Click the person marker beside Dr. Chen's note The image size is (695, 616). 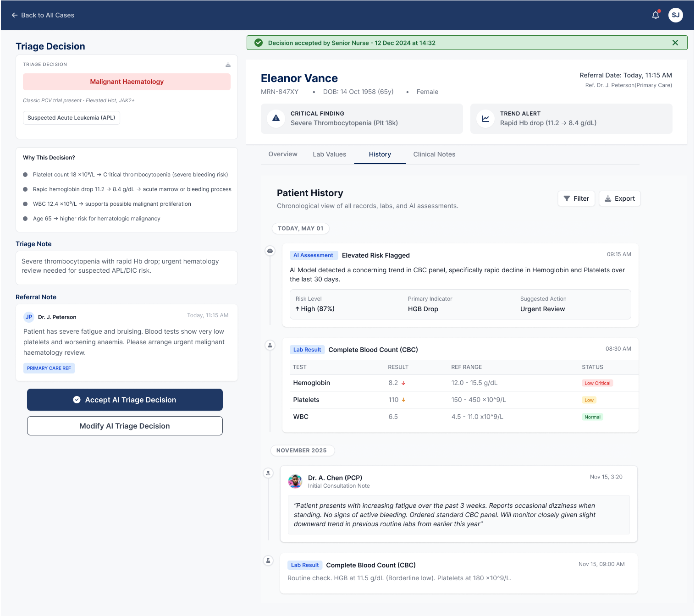tap(268, 473)
